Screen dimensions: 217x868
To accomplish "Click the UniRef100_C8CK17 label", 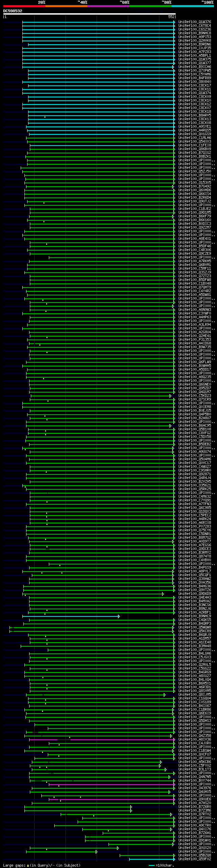I will [195, 85].
